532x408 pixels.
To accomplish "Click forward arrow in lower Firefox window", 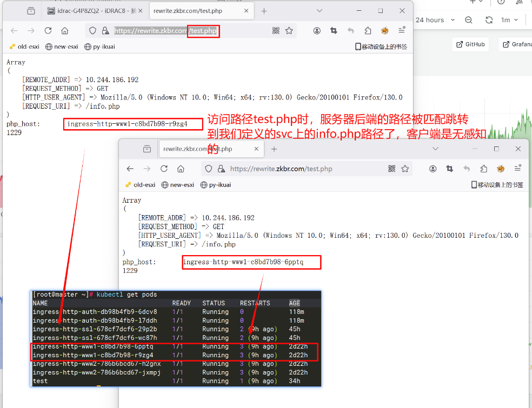I will 147,169.
